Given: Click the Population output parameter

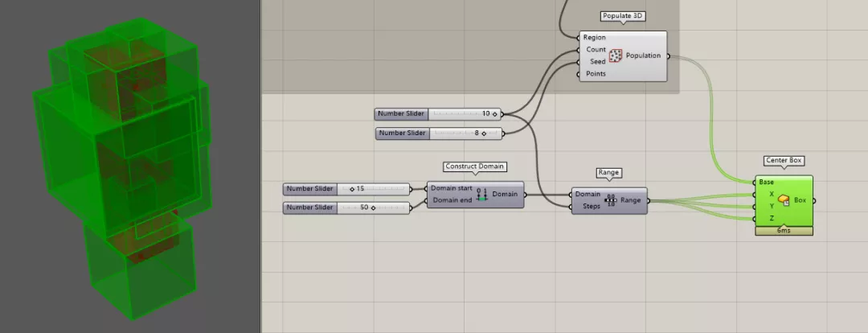Looking at the screenshot, I should [643, 55].
